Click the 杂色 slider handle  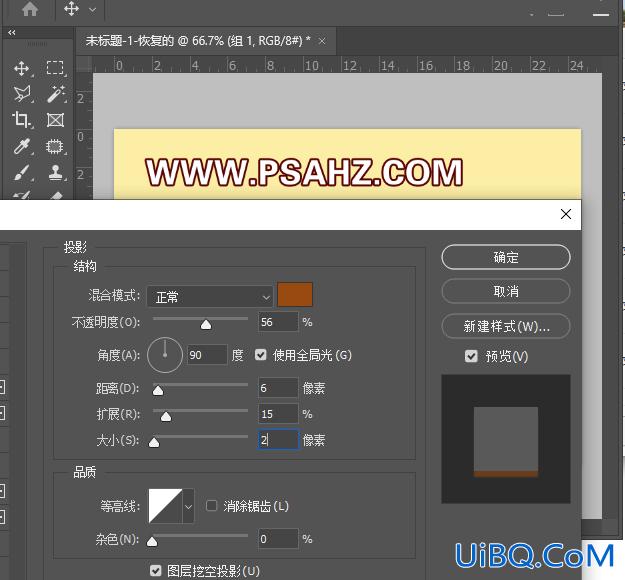[x=152, y=541]
